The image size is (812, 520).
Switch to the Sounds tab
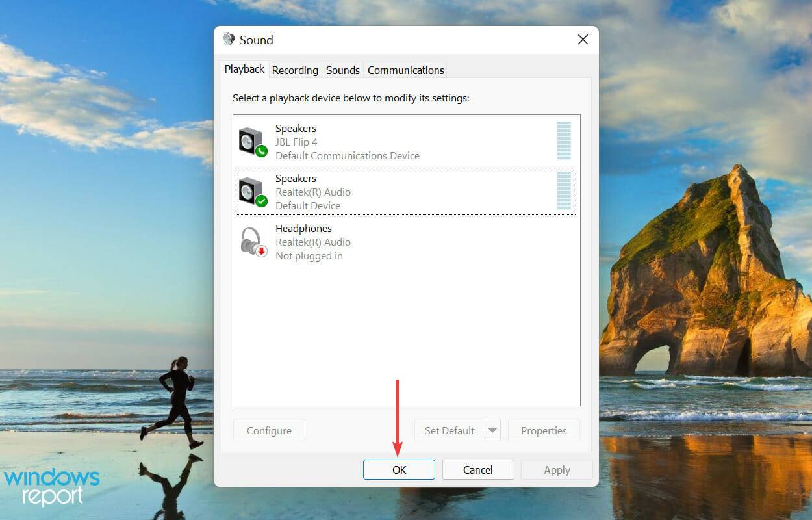342,70
